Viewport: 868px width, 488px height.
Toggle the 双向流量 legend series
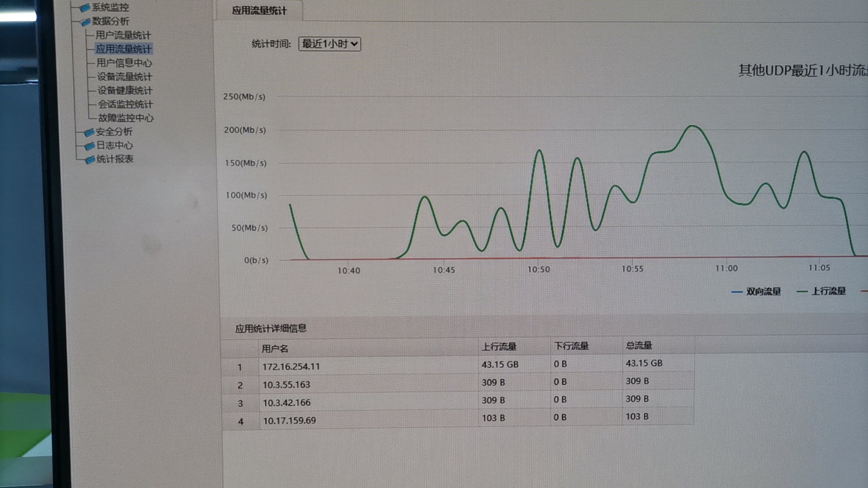click(763, 291)
